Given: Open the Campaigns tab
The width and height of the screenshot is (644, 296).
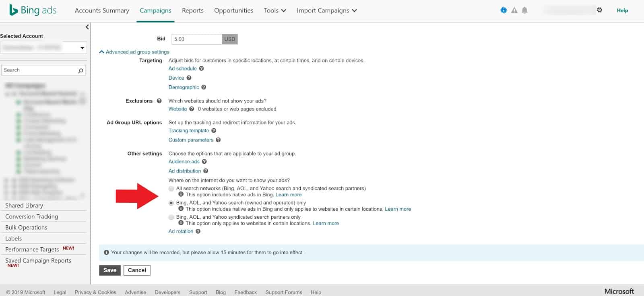Looking at the screenshot, I should (x=155, y=10).
